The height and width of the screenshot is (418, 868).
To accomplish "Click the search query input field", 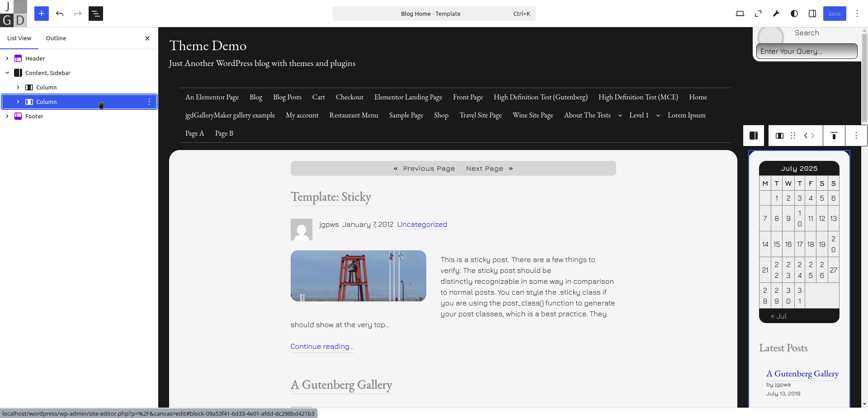I will 807,51.
